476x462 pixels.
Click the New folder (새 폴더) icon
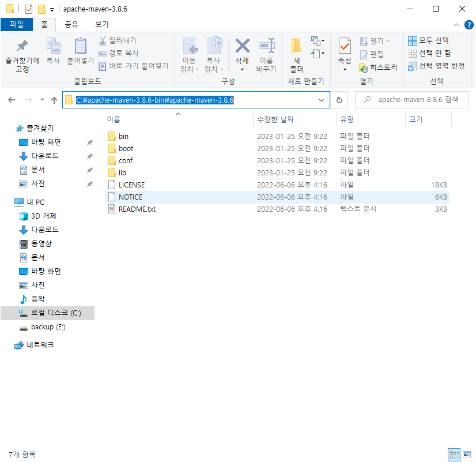coord(296,46)
